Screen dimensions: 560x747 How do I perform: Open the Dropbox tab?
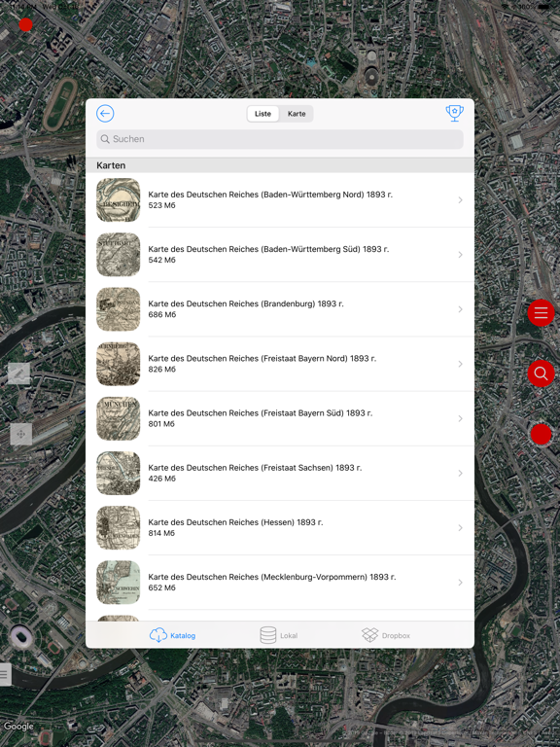pyautogui.click(x=386, y=635)
